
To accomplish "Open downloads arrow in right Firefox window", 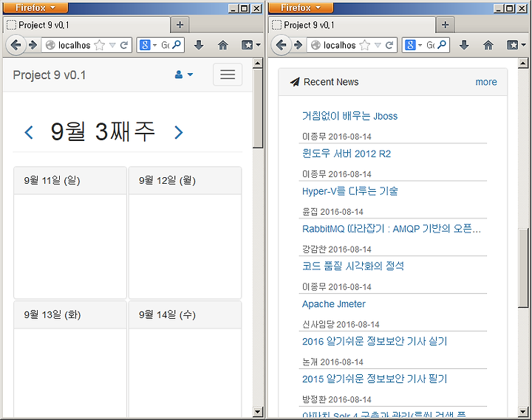I will pyautogui.click(x=464, y=45).
